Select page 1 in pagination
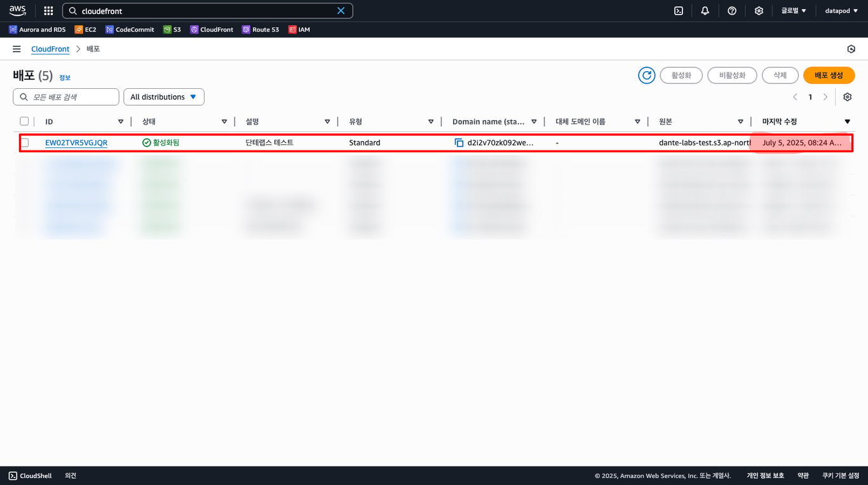Viewport: 868px width, 485px height. coord(810,97)
